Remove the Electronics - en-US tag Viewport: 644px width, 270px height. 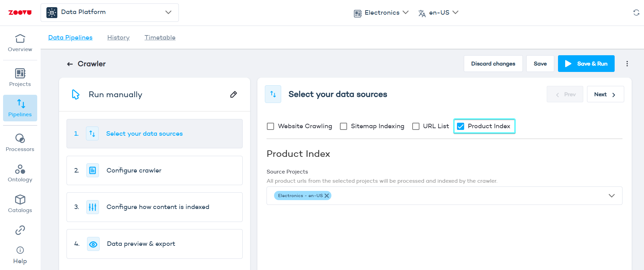click(x=327, y=196)
